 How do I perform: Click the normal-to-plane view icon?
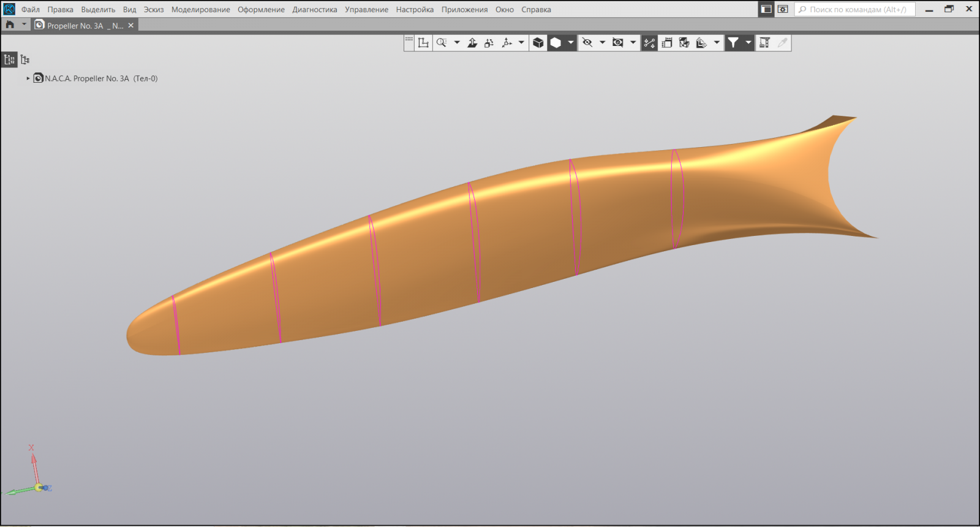pos(472,42)
